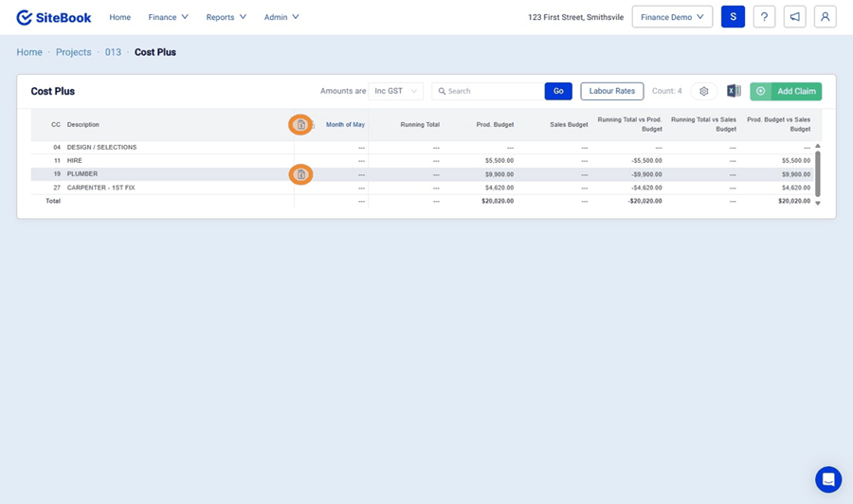Click the claim icon in the PLUMBER row
The height and width of the screenshot is (504, 853).
coord(300,174)
